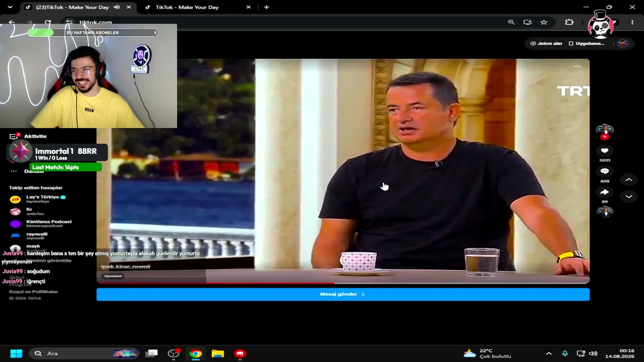Mute the audio on the (23)TikTok tab
Viewport: 644px width, 362px height.
click(117, 7)
